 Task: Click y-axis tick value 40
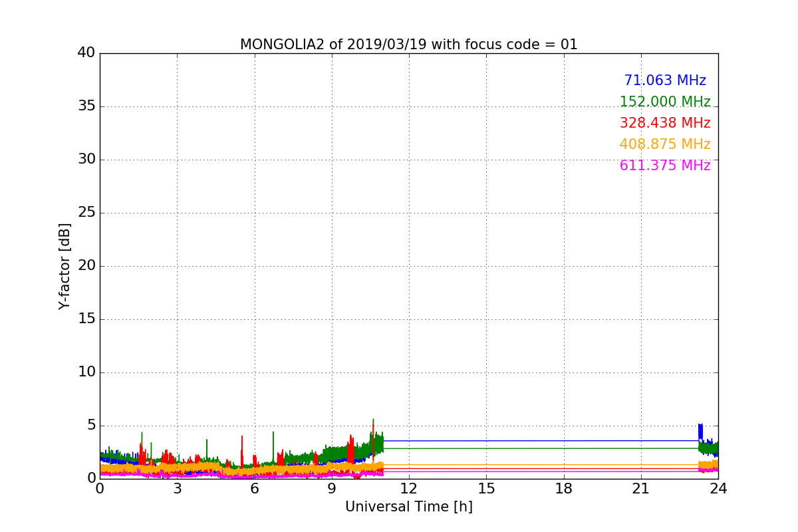(86, 53)
